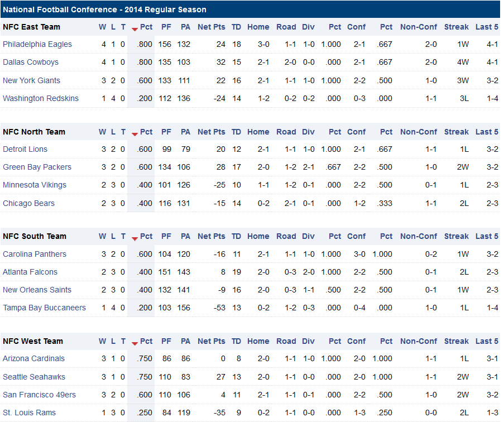
Task: Sort NFC East table by Streak column
Action: pyautogui.click(x=457, y=27)
